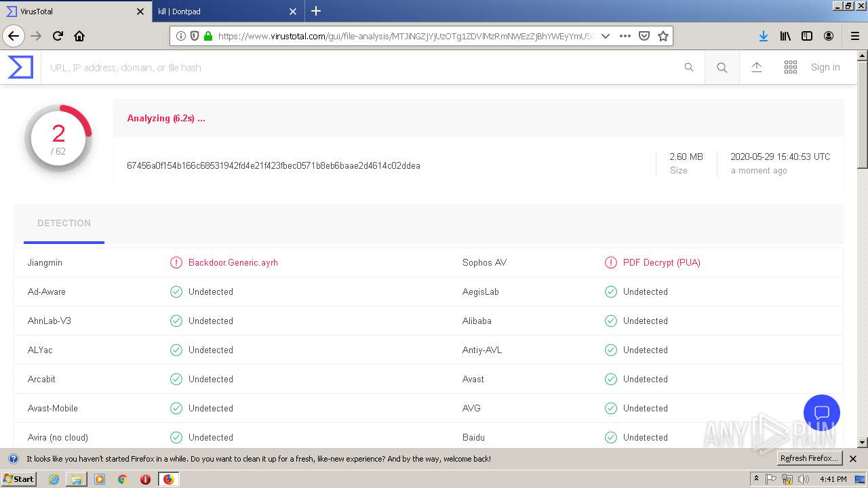Image resolution: width=868 pixels, height=488 pixels.
Task: Close the VirusTotal tab
Action: (140, 12)
